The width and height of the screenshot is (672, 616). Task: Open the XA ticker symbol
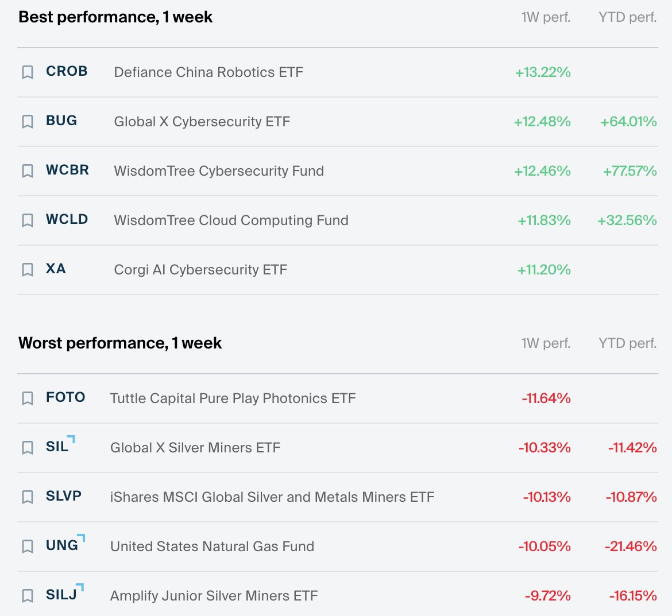(56, 269)
